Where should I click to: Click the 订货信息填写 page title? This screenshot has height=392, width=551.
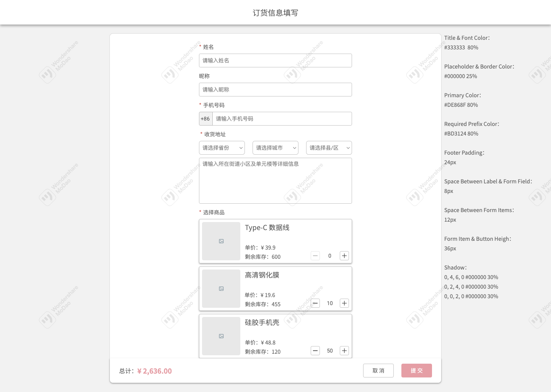pyautogui.click(x=275, y=13)
